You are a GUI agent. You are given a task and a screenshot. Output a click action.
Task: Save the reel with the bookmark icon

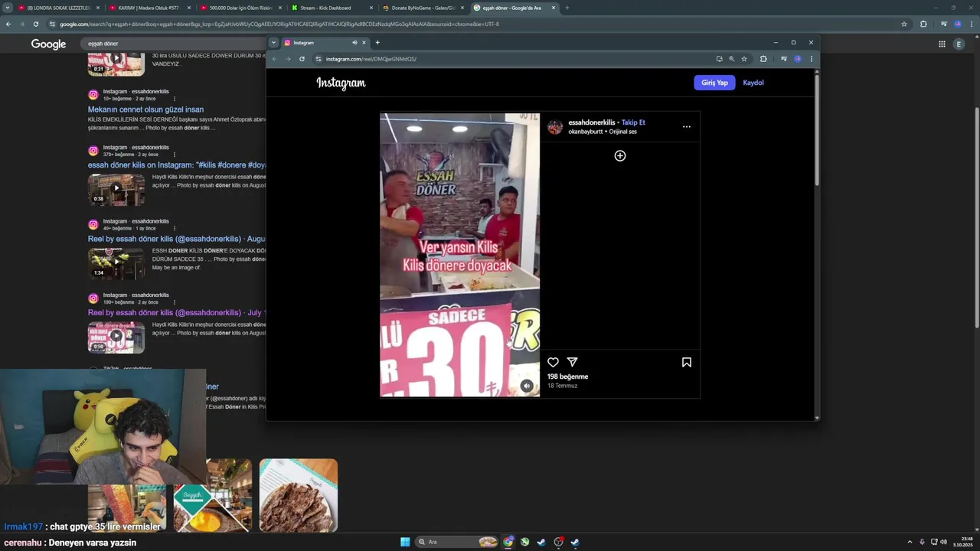[687, 362]
